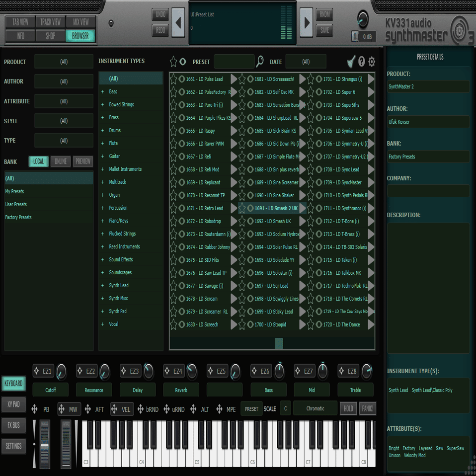Preview-play the 1665 - LD Raspy preset
The width and height of the screenshot is (476, 476).
234,131
